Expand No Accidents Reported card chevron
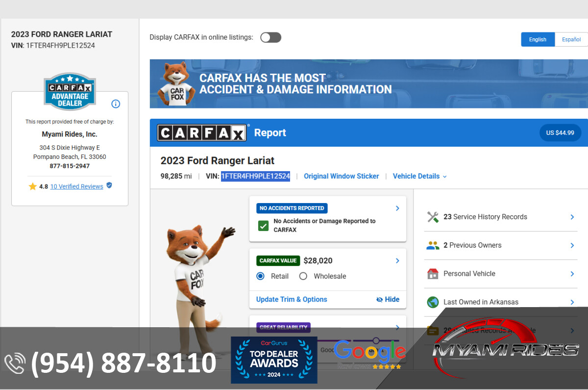The height and width of the screenshot is (390, 588). point(397,208)
